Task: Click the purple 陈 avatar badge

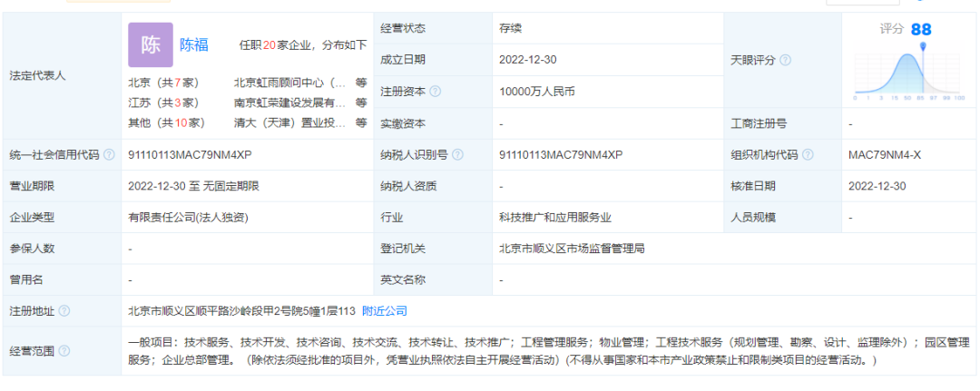Action: pos(151,45)
